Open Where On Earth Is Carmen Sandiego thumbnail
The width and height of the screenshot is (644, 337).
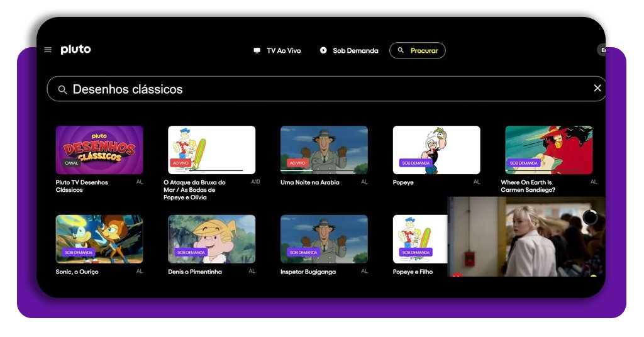(x=548, y=150)
